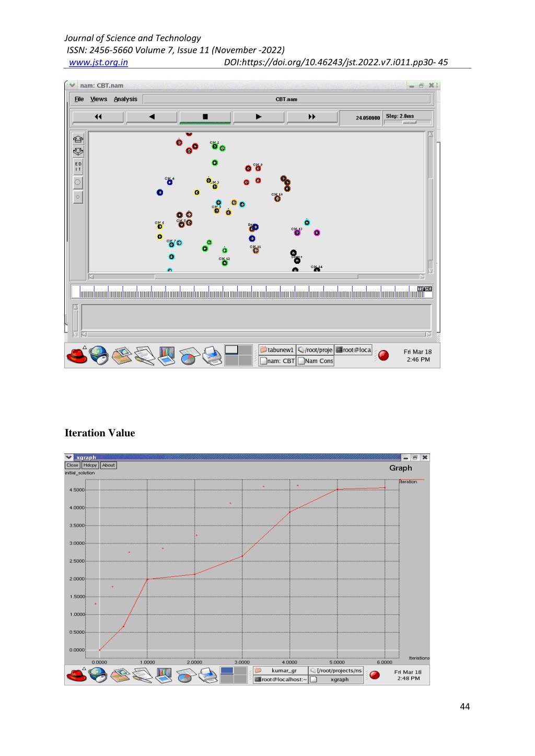Launch web browser globe icon in lower taskbar
Viewport: 535px width, 756px height.
coord(98,675)
